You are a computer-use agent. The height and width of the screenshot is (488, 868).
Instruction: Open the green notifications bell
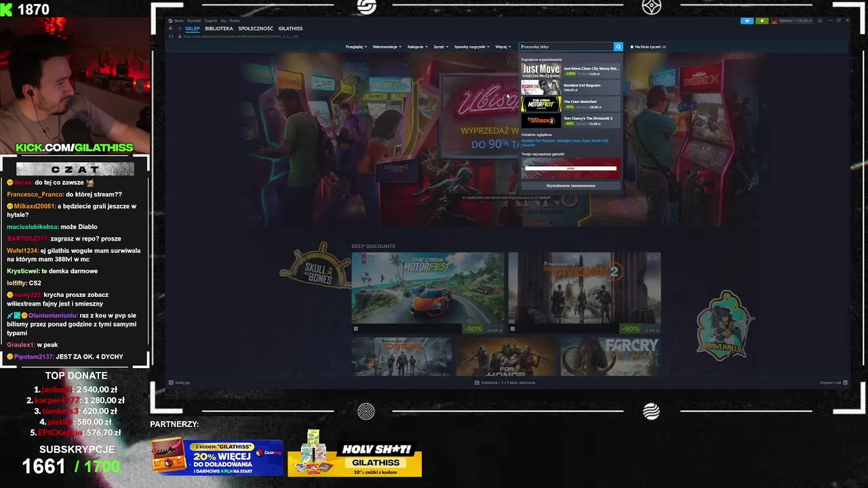762,21
